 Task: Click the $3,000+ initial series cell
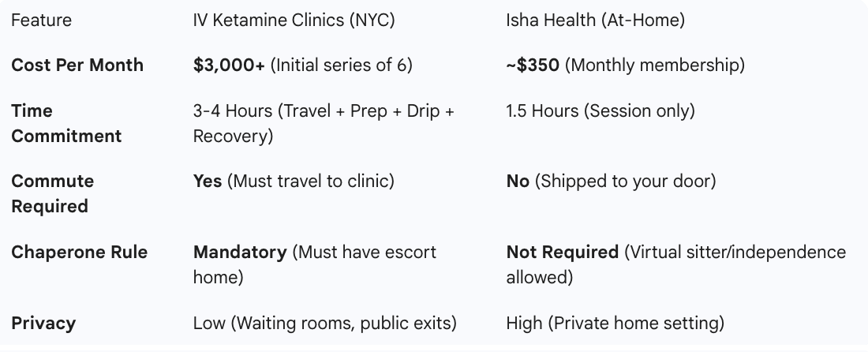pyautogui.click(x=302, y=66)
